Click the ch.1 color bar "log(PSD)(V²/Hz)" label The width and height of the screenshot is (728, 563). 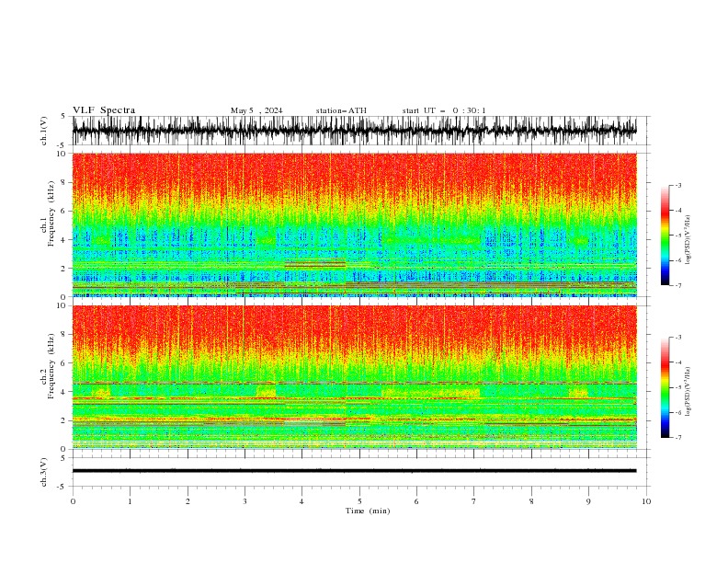pyautogui.click(x=688, y=240)
